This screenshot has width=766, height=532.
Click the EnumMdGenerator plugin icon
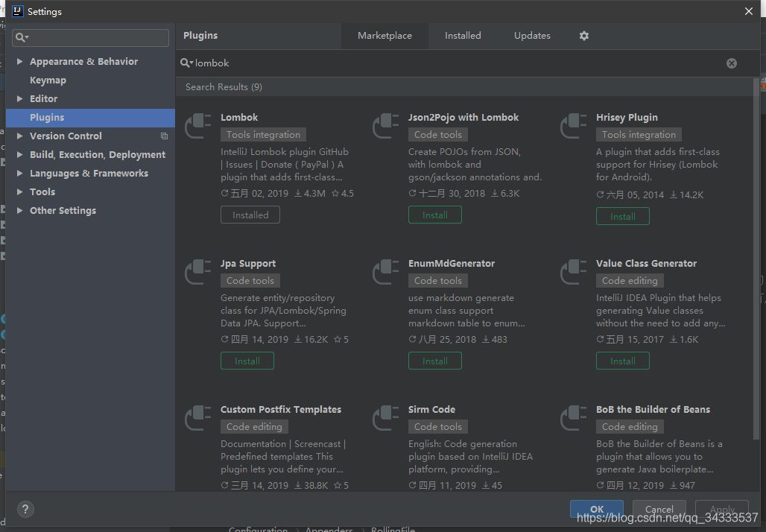[x=386, y=272]
